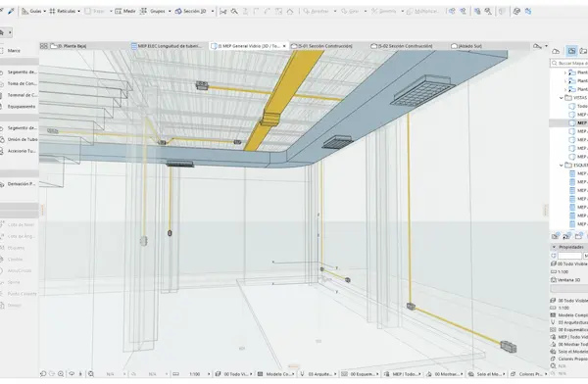Close the MEP General Vidrio tab
588x384 pixels.
click(284, 46)
